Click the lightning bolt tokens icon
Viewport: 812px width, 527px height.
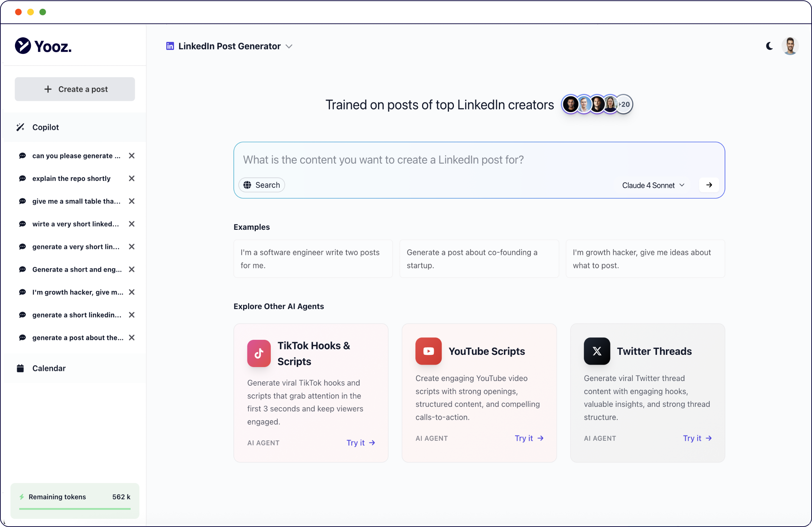[22, 497]
